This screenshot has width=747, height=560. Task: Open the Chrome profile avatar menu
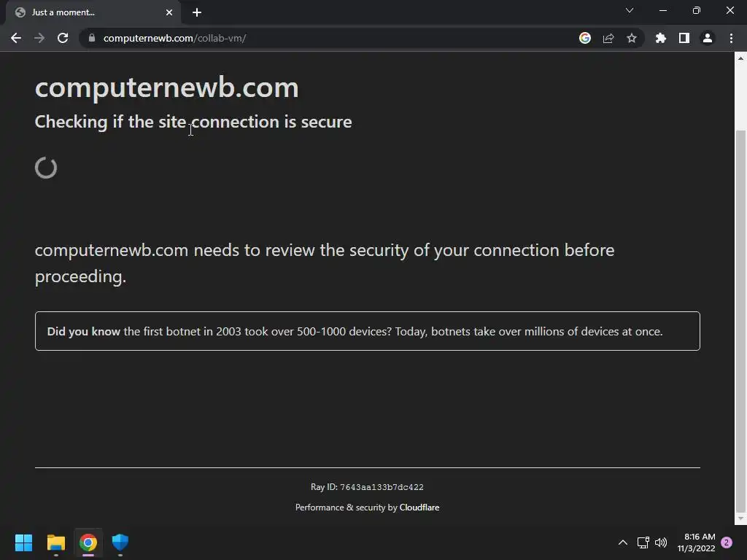tap(708, 38)
